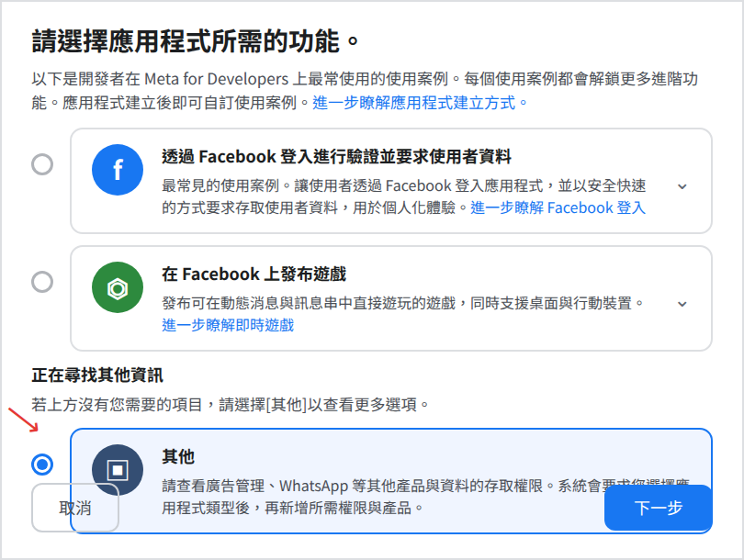744x560 pixels.
Task: Click the green instant games hexagon icon
Action: click(x=118, y=287)
